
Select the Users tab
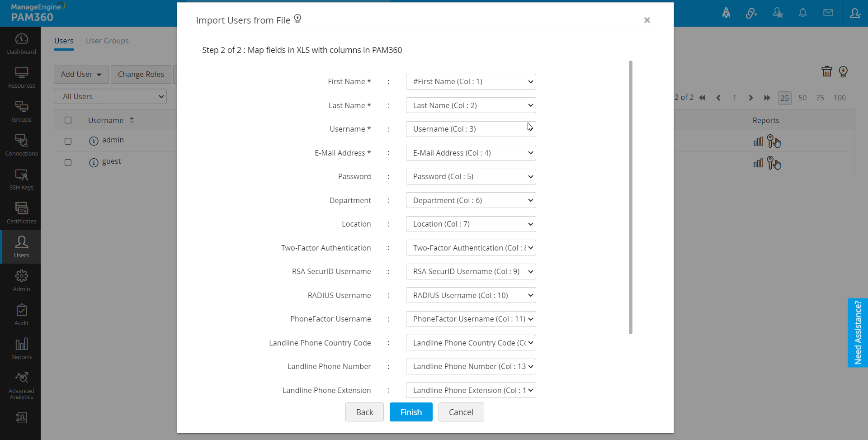64,41
